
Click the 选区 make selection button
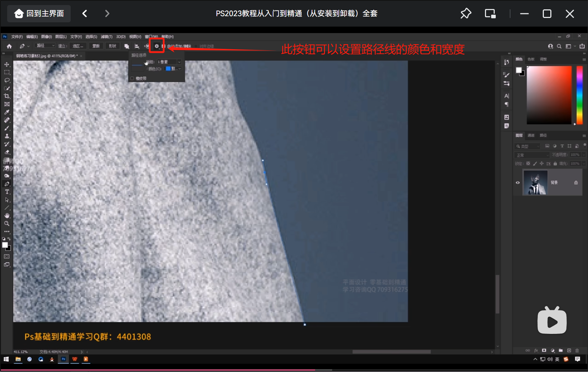point(78,46)
